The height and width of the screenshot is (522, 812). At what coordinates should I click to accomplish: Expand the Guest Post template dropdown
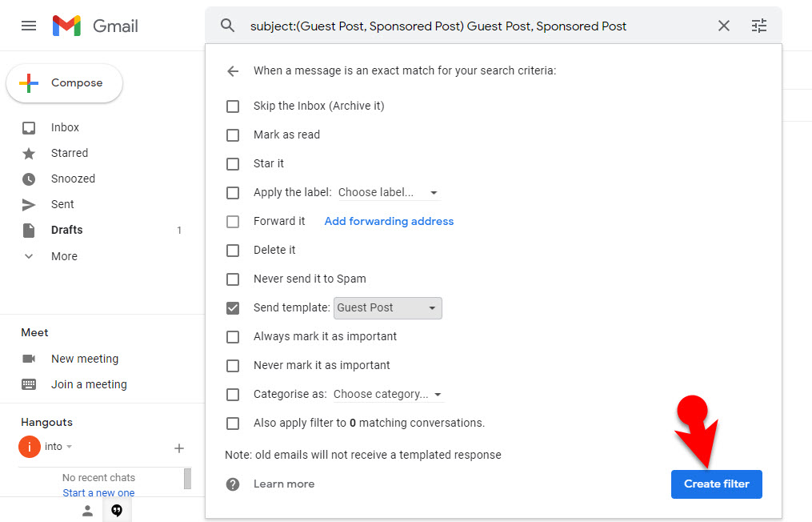click(x=388, y=308)
